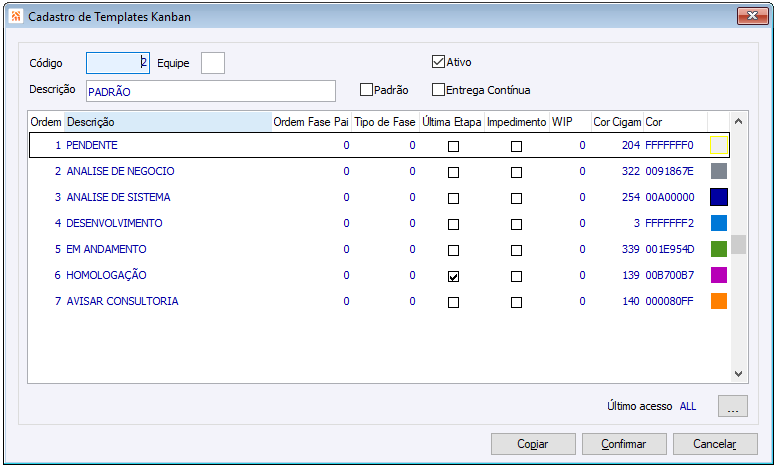Click the Confirmar button

click(x=624, y=444)
